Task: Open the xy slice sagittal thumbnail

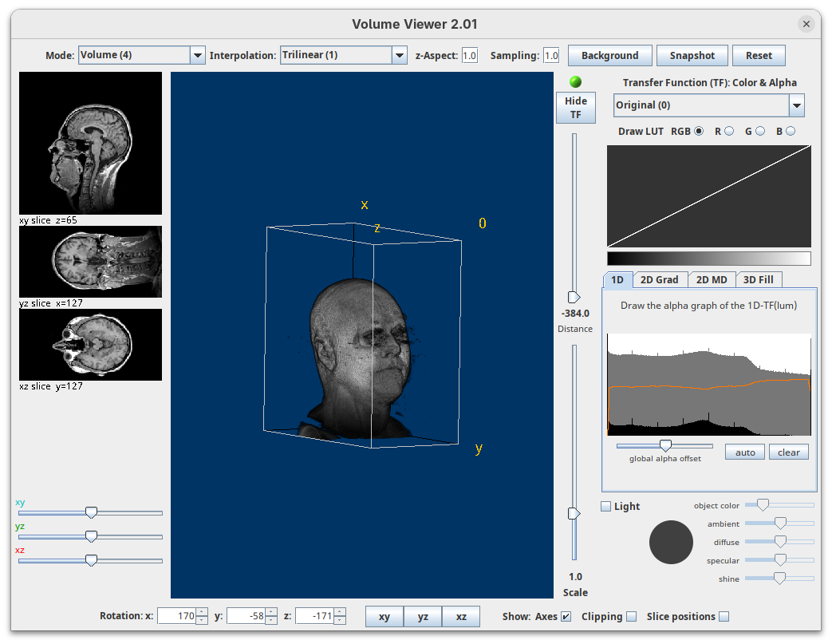Action: pyautogui.click(x=90, y=144)
